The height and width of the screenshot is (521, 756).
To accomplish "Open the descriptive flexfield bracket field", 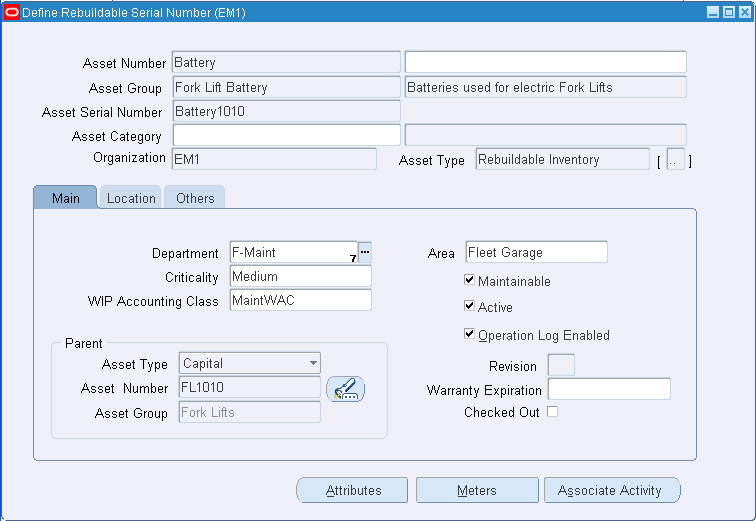I will click(675, 160).
